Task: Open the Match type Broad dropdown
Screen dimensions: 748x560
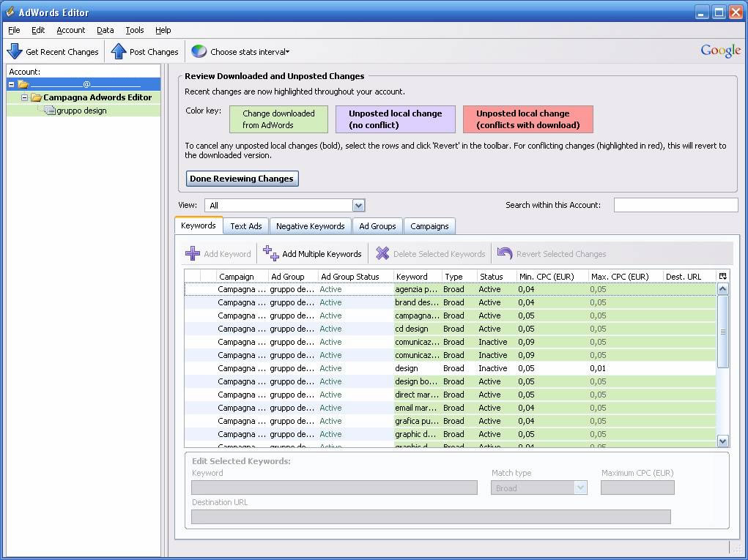Action: click(580, 488)
